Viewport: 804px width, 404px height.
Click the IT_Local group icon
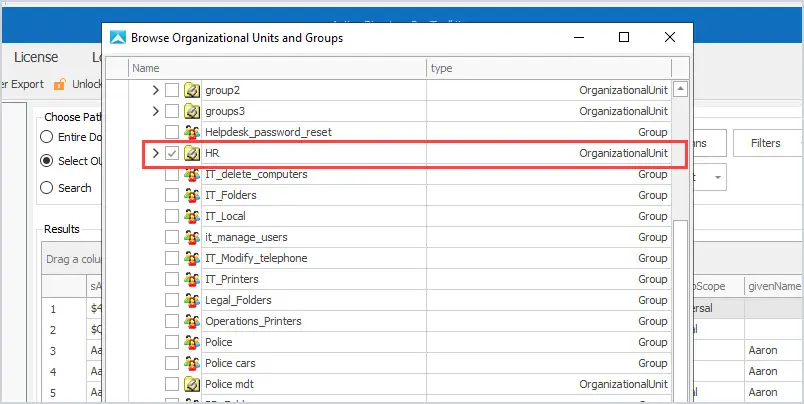click(x=192, y=216)
